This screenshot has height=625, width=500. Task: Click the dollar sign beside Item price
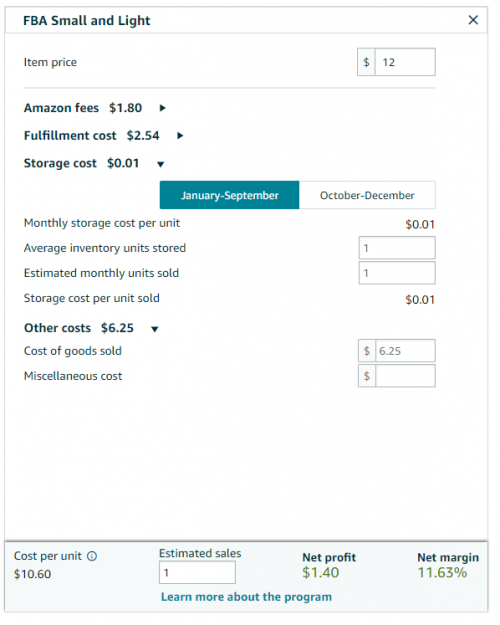click(x=366, y=62)
